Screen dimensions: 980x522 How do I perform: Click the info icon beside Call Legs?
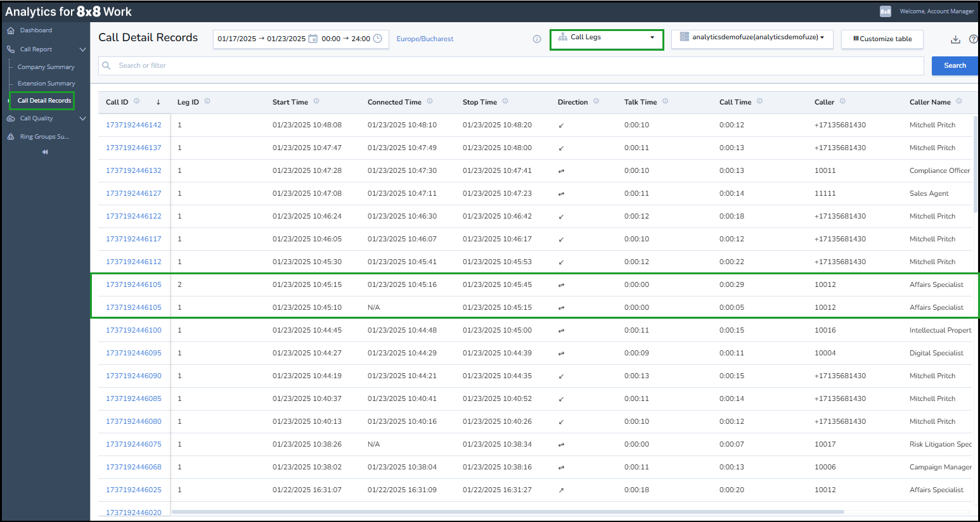coord(537,39)
